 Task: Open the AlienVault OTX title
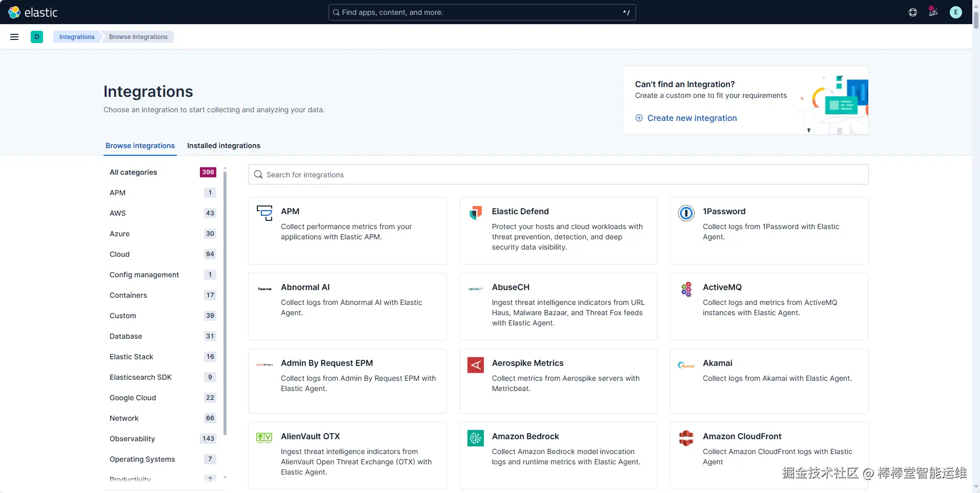tap(310, 436)
